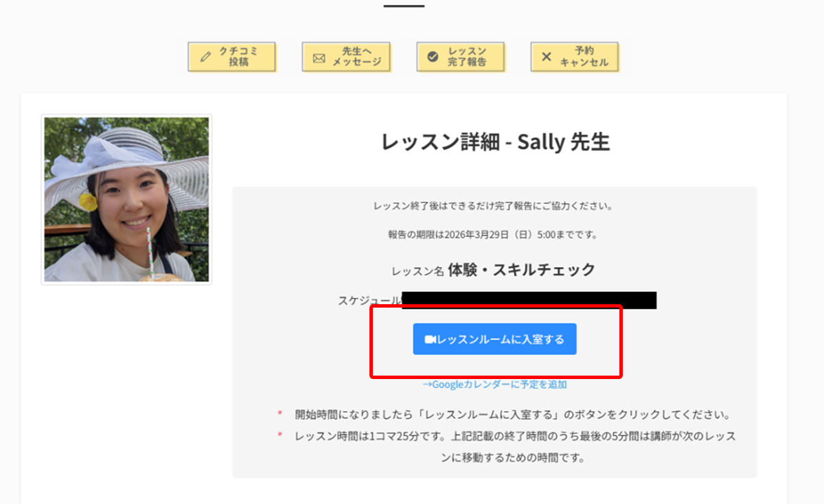824x504 pixels.
Task: Click the note about レッスン時間は1コマ25分
Action: 515,437
